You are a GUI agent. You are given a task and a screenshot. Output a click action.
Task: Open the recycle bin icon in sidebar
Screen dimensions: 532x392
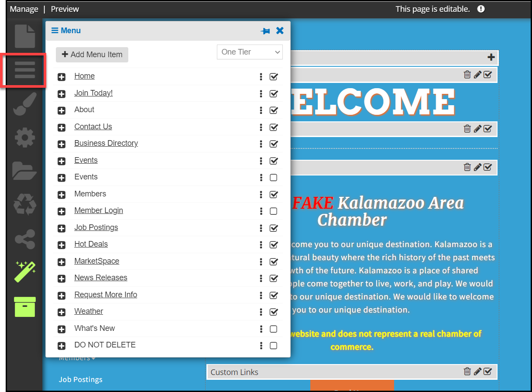(25, 204)
